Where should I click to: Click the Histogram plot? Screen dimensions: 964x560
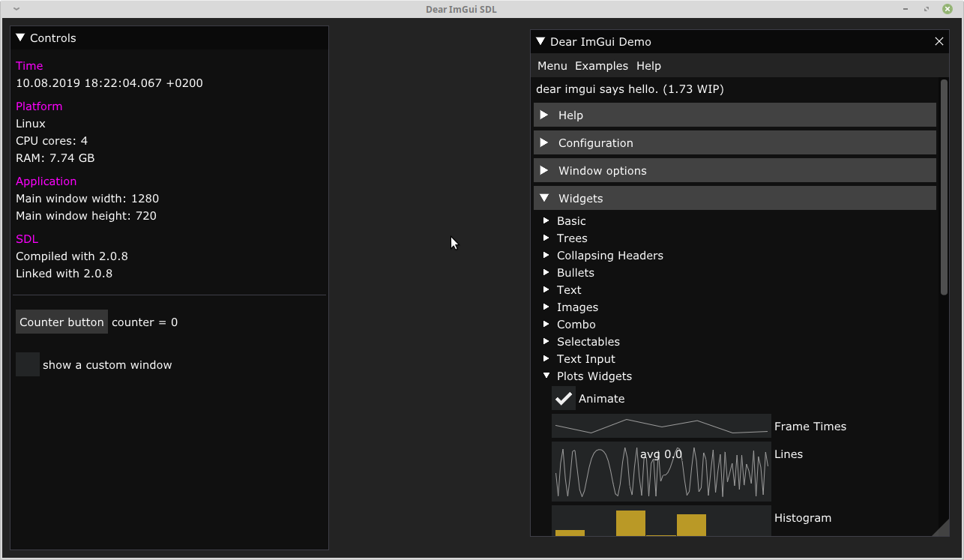(661, 521)
